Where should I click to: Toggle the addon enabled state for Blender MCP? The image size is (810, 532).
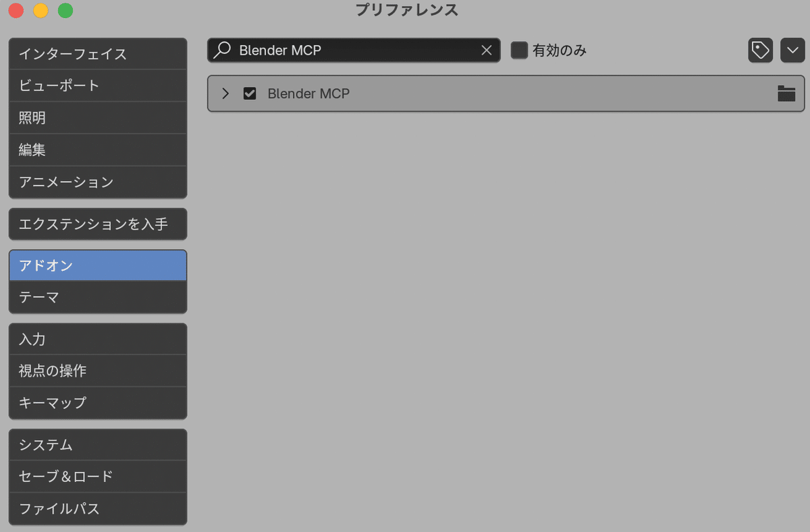click(x=250, y=93)
